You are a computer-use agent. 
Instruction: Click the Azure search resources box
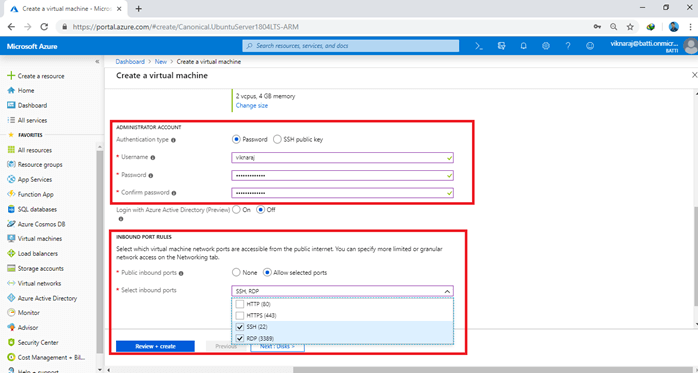pyautogui.click(x=351, y=46)
